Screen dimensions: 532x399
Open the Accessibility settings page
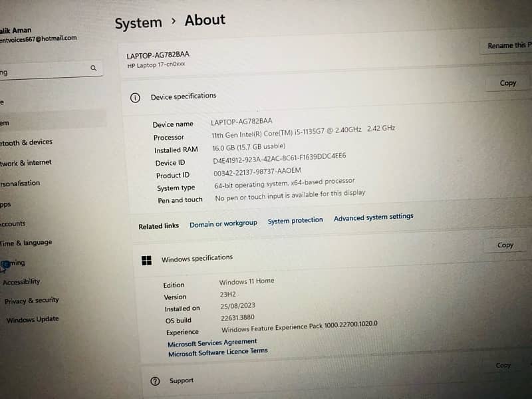pos(21,282)
